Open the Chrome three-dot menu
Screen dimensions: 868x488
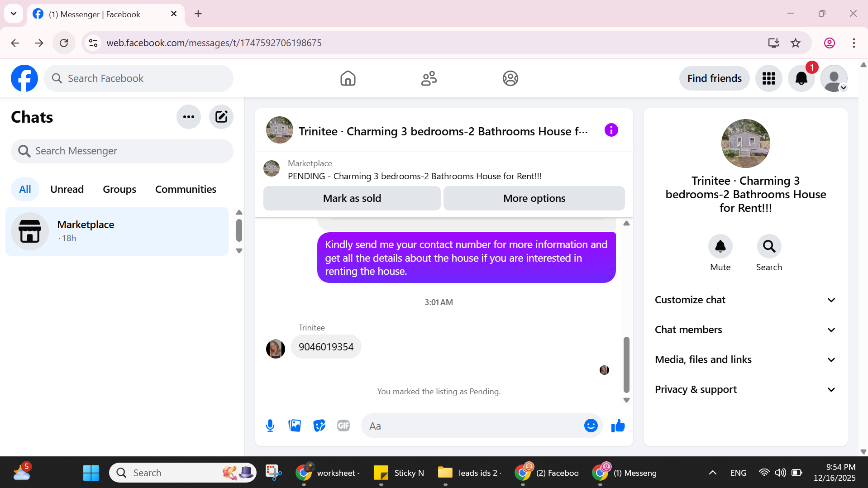tap(854, 43)
